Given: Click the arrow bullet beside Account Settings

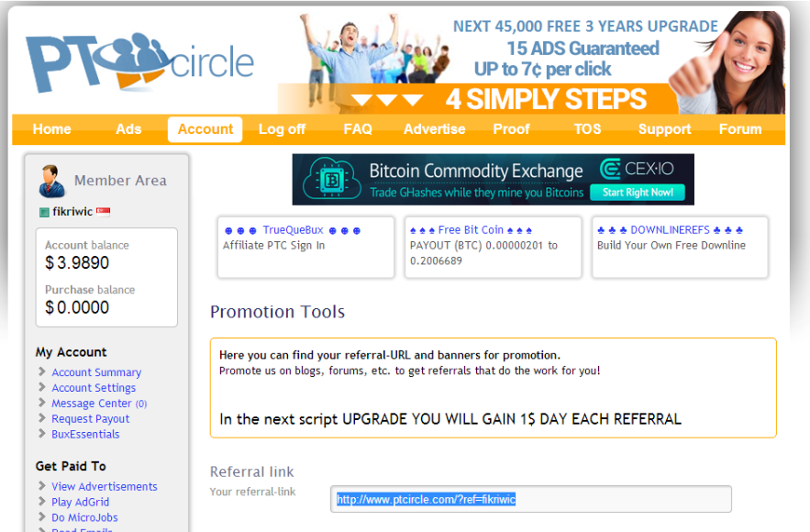Looking at the screenshot, I should point(42,387).
